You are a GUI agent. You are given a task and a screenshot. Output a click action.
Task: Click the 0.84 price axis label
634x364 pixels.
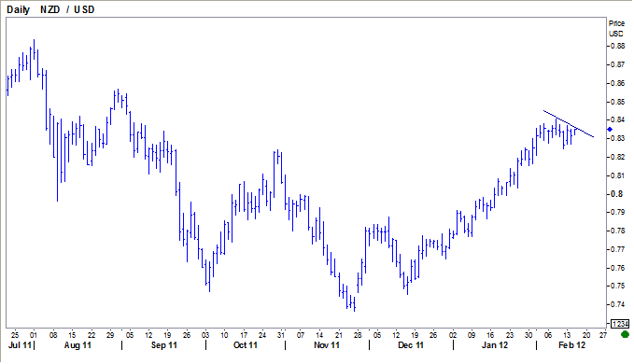pyautogui.click(x=617, y=120)
